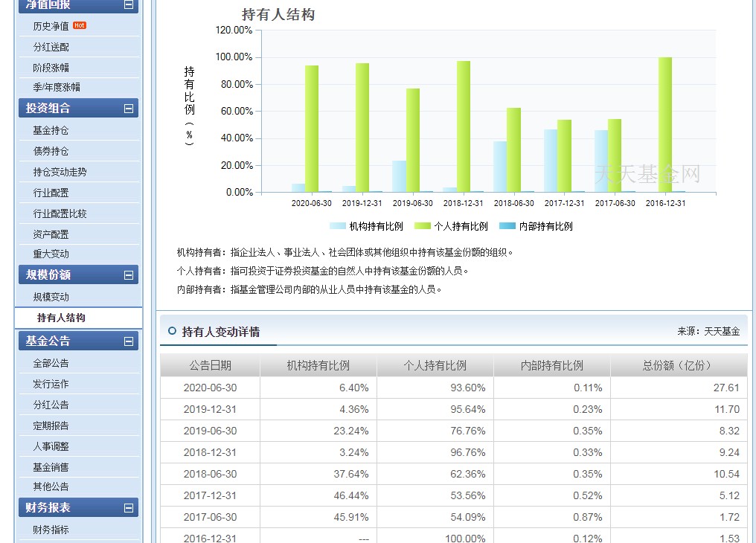
Task: Open 财务指标 page
Action: pos(51,530)
